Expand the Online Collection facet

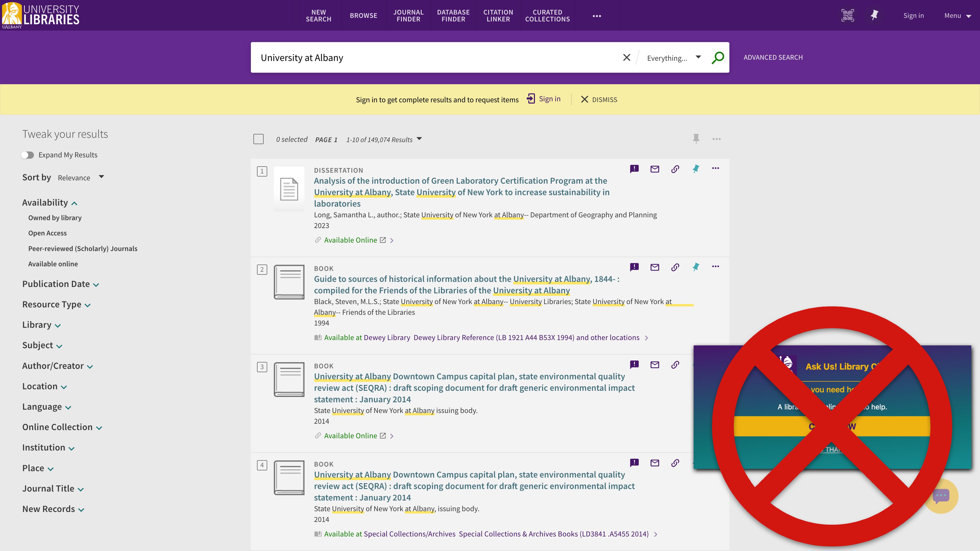point(62,427)
